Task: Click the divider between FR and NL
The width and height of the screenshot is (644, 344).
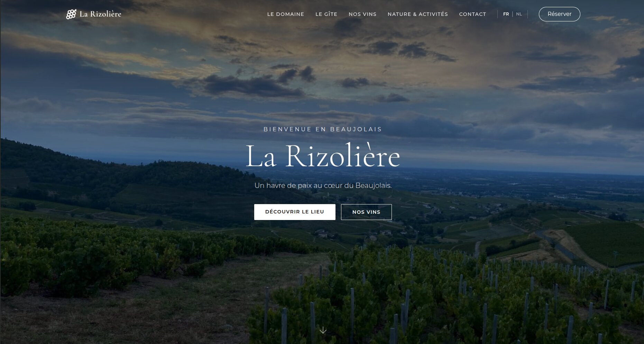Action: point(513,14)
